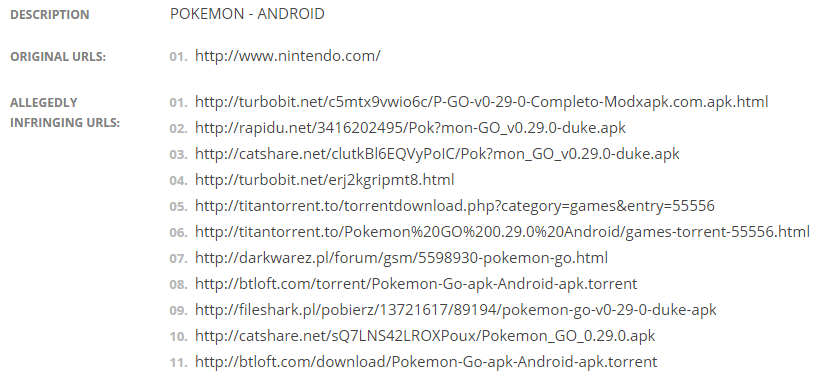Click list number 09. beside fileshark.pl
This screenshot has height=380, width=815.
(178, 310)
